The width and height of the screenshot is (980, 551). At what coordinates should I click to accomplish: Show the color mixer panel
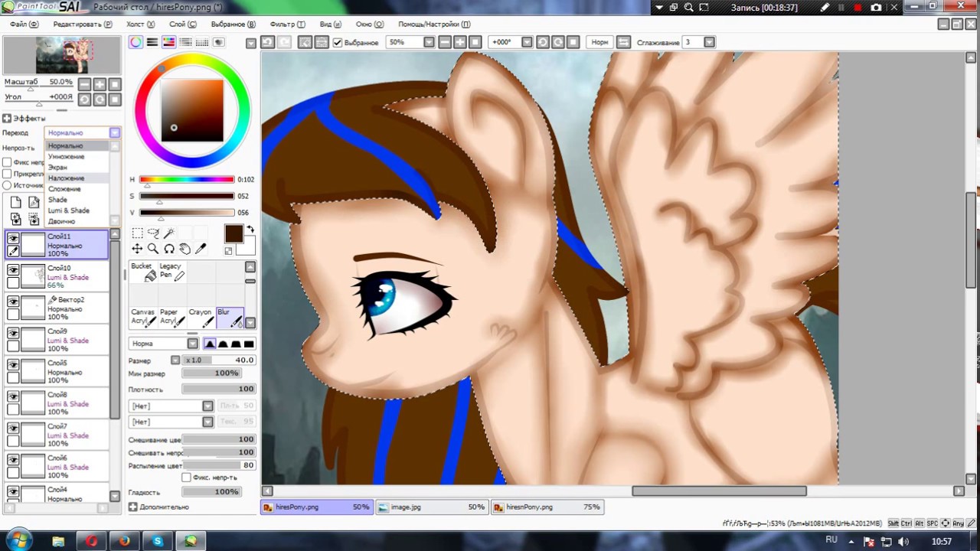(x=186, y=42)
